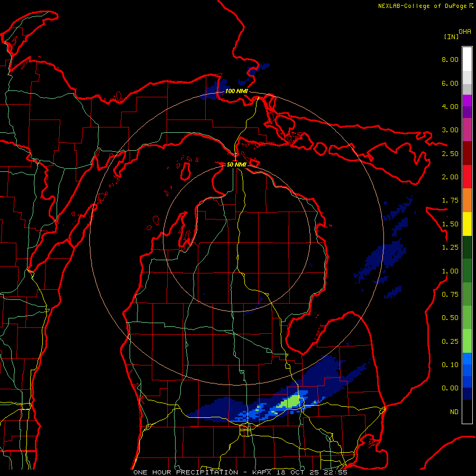Click the 1.75 legend value
Image resolution: width=476 pixels, height=476 pixels.
tap(450, 200)
